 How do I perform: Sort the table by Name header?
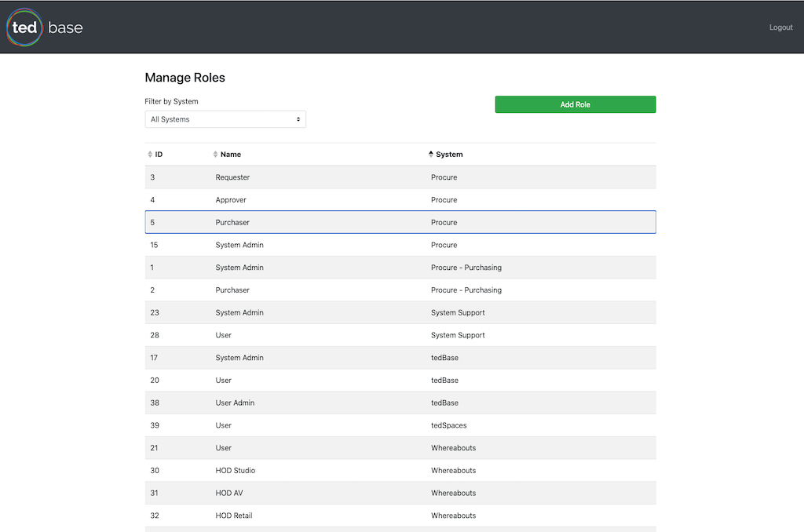(x=231, y=155)
